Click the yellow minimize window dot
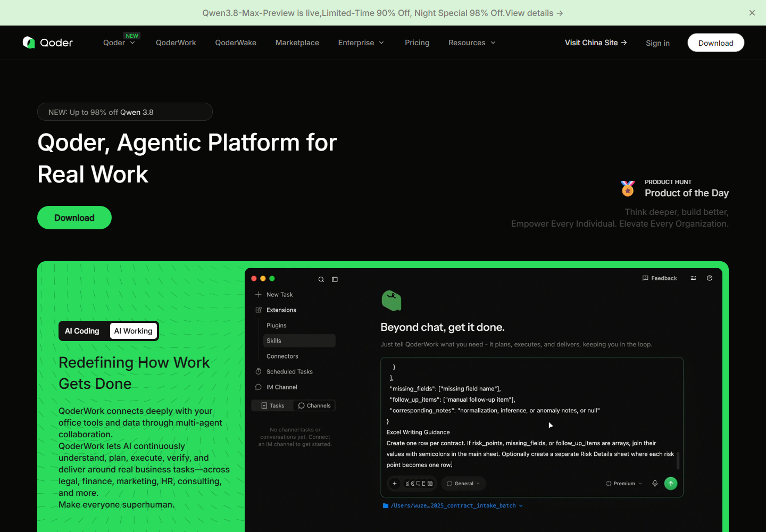 tap(263, 279)
